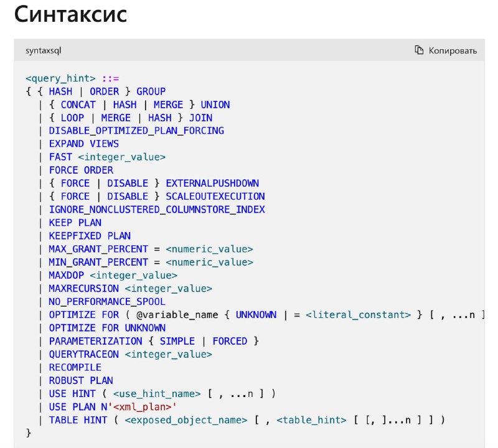
Task: Click <table_hint> placeholder
Action: point(312,421)
